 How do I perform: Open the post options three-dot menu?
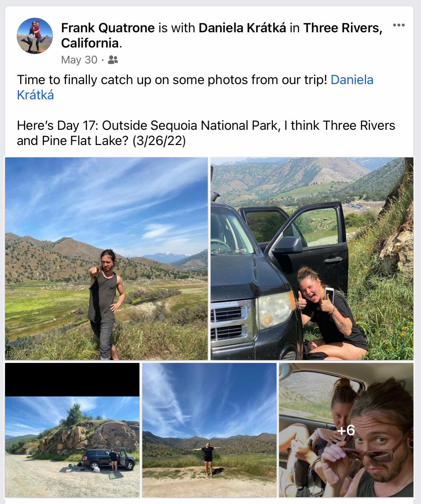(399, 25)
